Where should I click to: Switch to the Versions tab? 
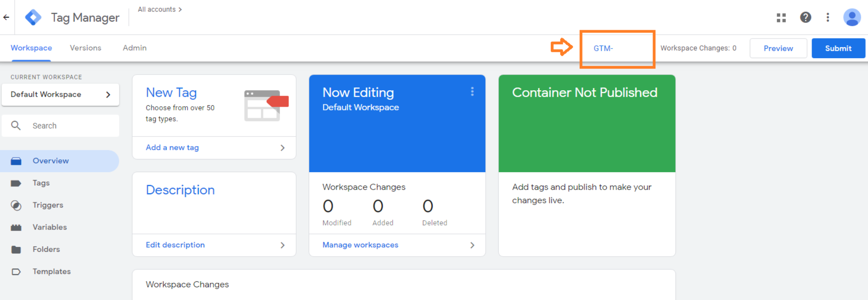coord(85,48)
